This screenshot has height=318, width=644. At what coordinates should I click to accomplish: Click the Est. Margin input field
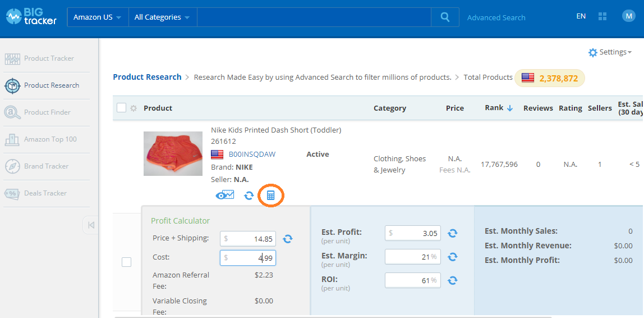click(x=413, y=257)
